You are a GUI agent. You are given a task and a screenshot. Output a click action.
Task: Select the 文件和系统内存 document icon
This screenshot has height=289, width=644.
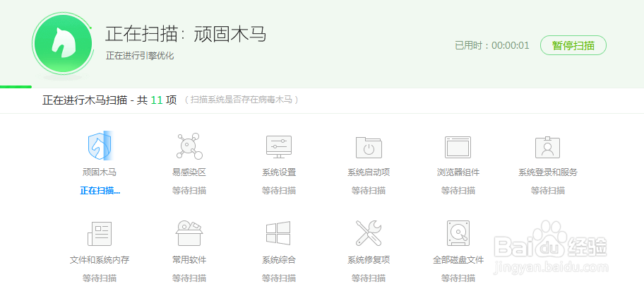(100, 233)
